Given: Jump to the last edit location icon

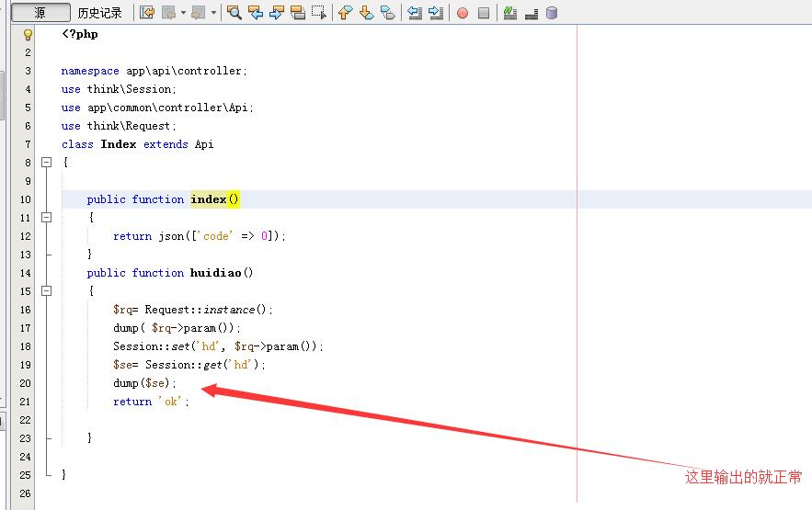Looking at the screenshot, I should 146,13.
